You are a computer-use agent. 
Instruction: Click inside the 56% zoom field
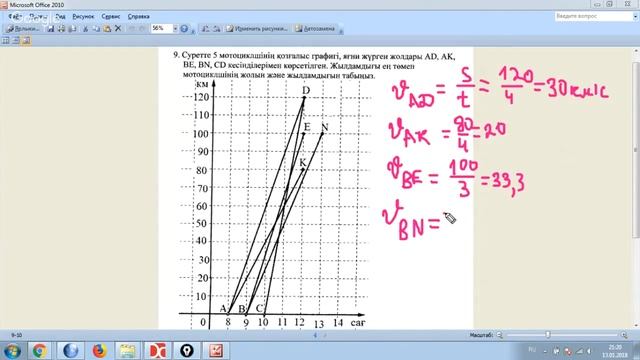161,29
